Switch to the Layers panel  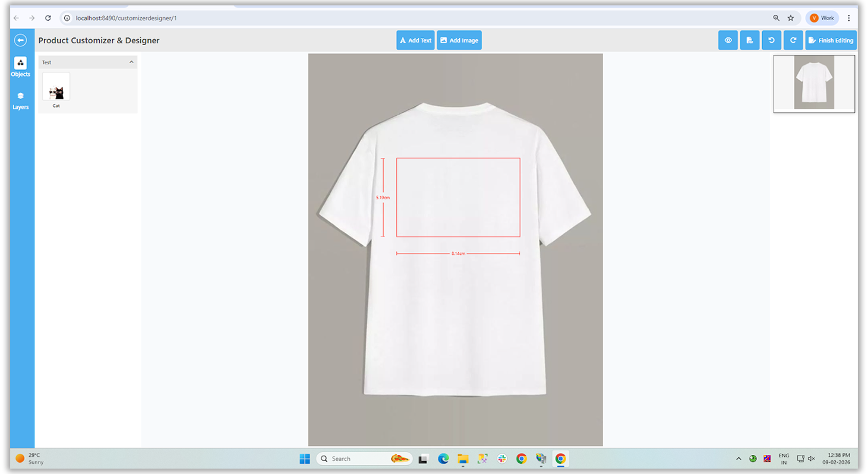(x=20, y=100)
